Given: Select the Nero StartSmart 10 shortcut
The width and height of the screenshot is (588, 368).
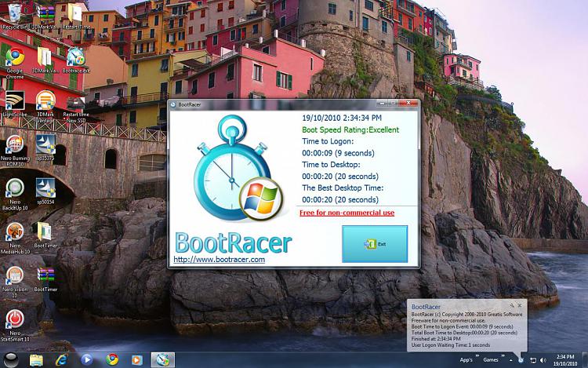Looking at the screenshot, I should pyautogui.click(x=15, y=326).
